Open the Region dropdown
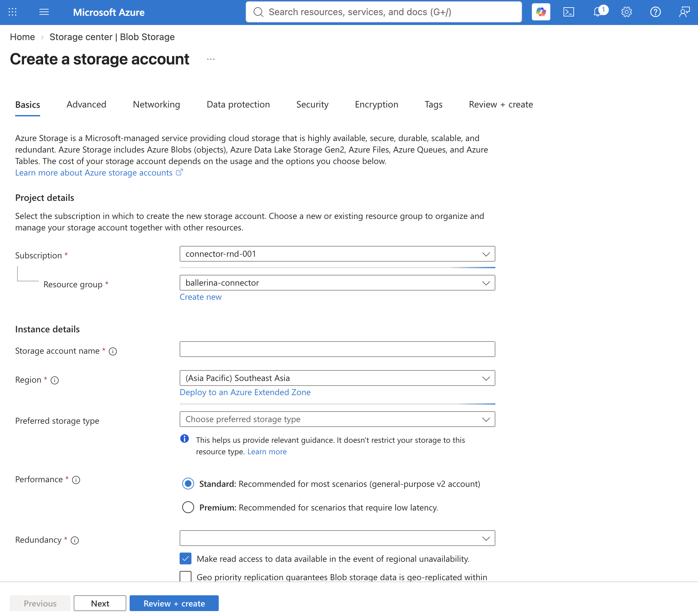698x616 pixels. [x=337, y=378]
